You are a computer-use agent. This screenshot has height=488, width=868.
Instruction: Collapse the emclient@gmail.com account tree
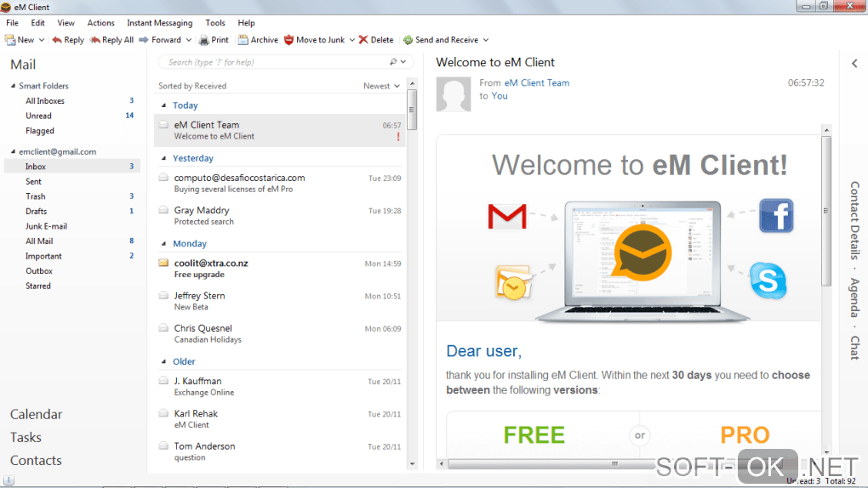point(14,151)
